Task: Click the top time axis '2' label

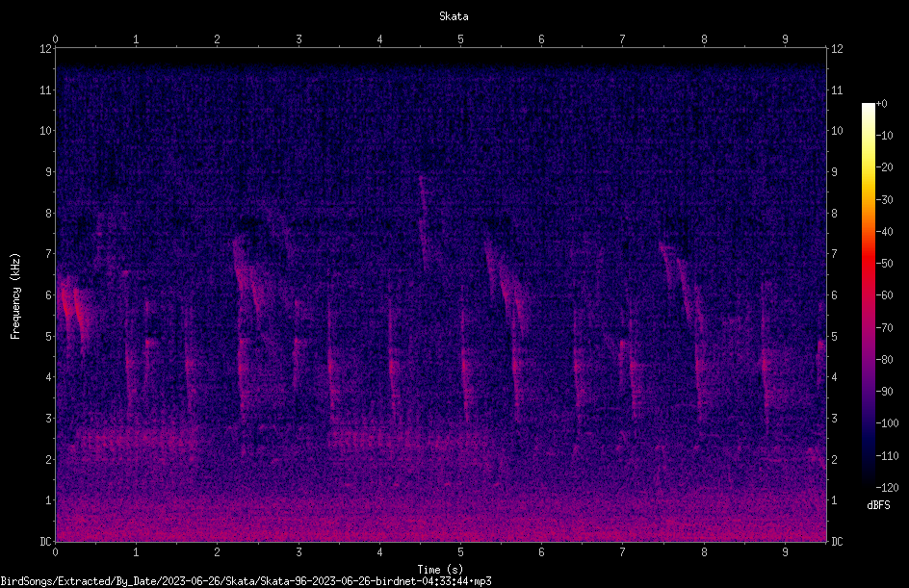Action: (217, 38)
